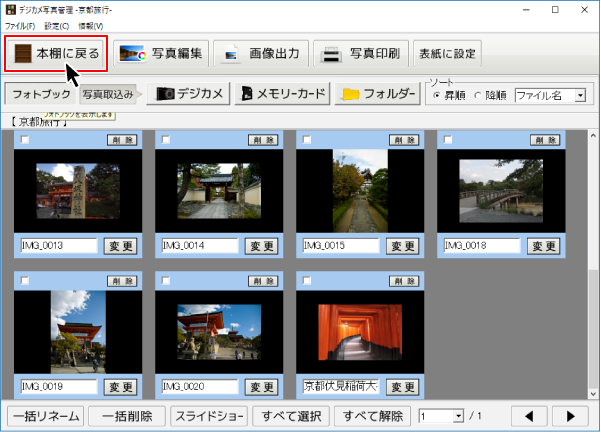Image resolution: width=601 pixels, height=432 pixels.
Task: Open the ファイル(F) menu
Action: (20, 26)
